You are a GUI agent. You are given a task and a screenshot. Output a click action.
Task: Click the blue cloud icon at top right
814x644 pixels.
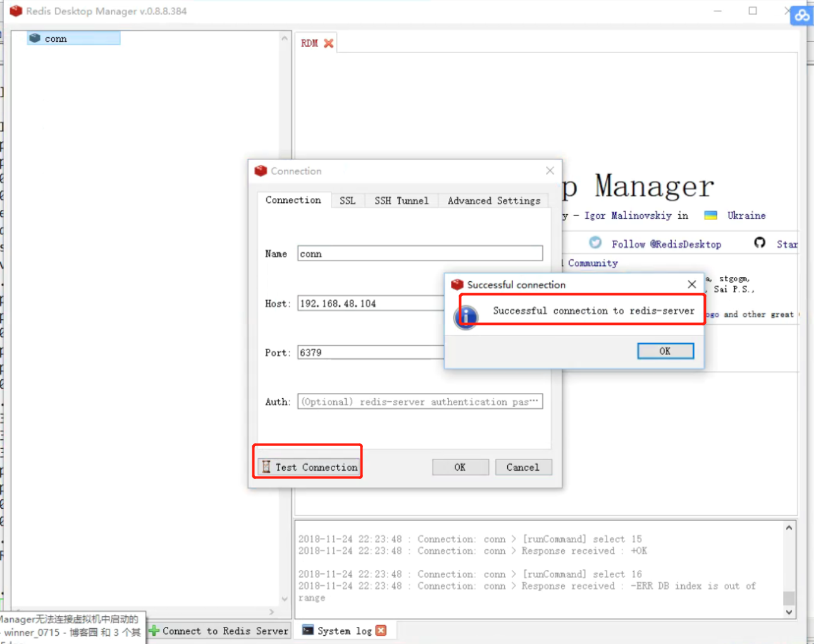tap(802, 15)
